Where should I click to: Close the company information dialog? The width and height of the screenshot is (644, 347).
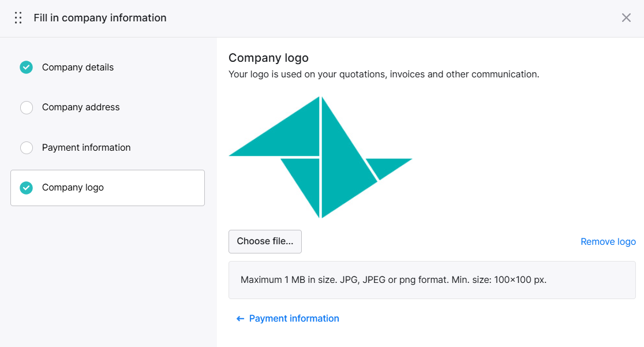[x=626, y=18]
